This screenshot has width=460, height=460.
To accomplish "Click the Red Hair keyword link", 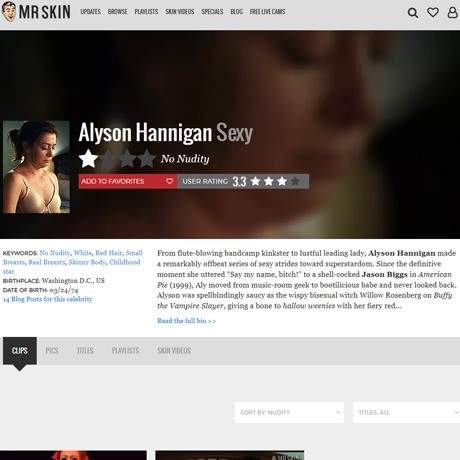I will click(x=109, y=253).
